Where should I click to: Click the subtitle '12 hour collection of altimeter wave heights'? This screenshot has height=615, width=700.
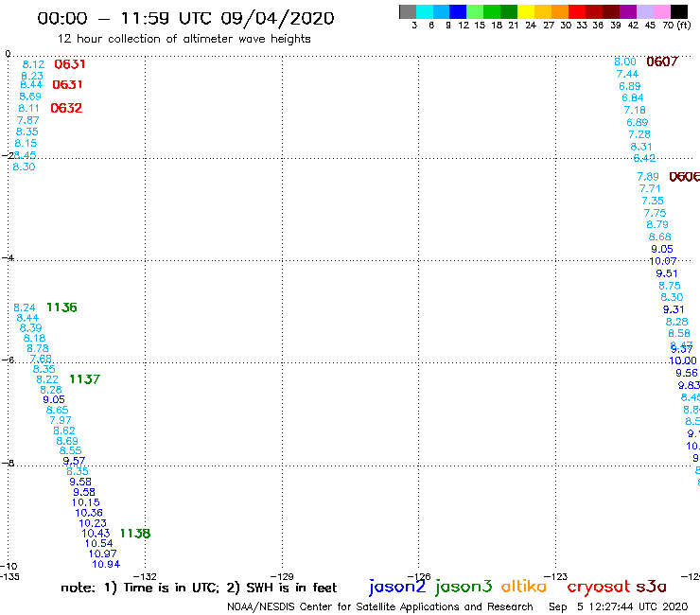pos(184,39)
